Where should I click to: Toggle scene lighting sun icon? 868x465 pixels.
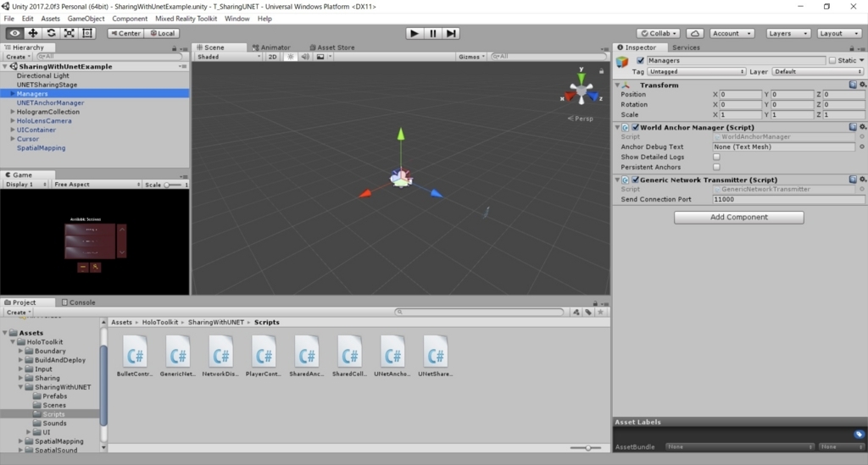(x=290, y=57)
